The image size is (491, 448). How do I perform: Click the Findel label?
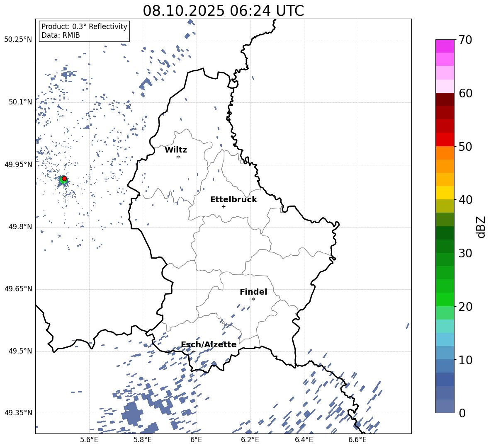click(x=253, y=292)
